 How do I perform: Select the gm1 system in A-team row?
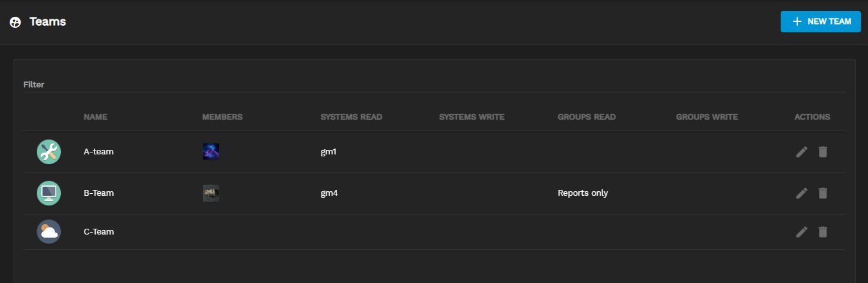(329, 152)
